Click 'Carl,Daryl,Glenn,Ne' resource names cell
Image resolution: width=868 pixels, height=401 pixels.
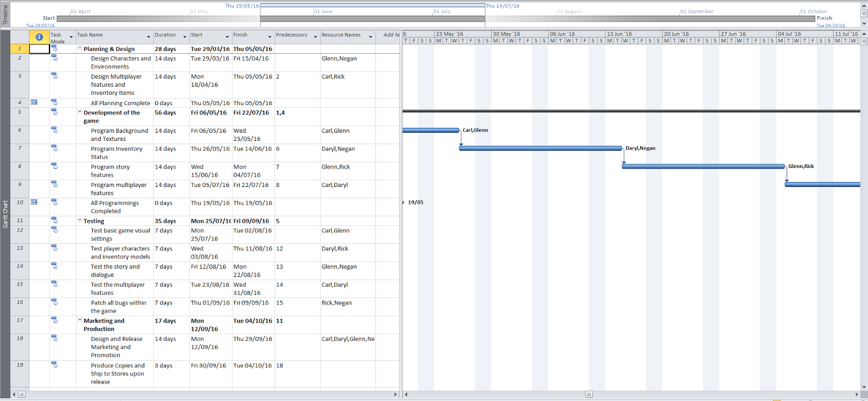click(x=348, y=347)
